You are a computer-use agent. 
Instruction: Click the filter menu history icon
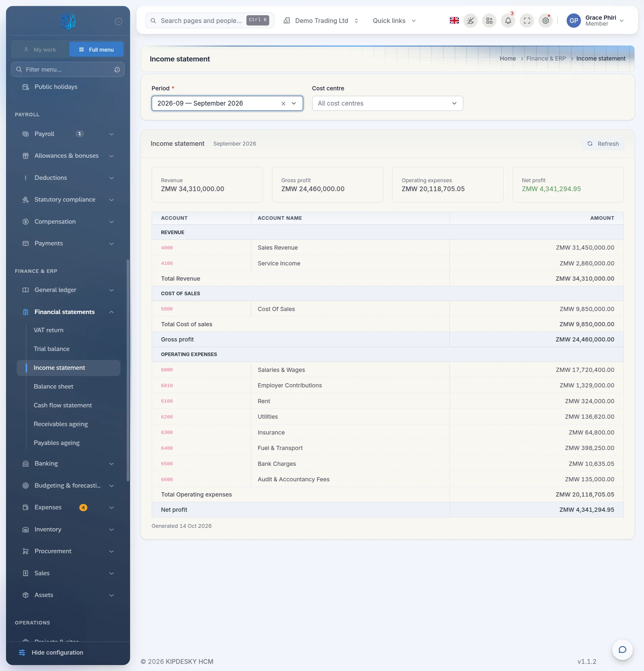117,69
